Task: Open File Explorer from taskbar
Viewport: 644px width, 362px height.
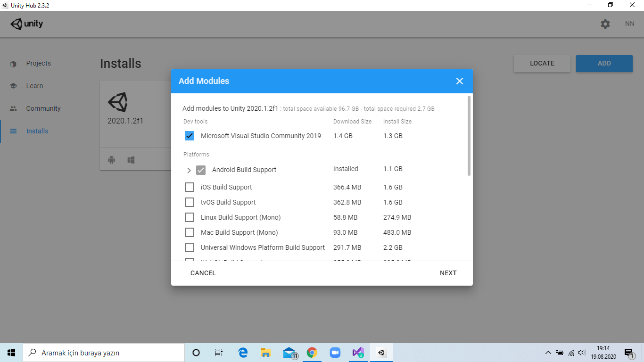Action: (266, 353)
